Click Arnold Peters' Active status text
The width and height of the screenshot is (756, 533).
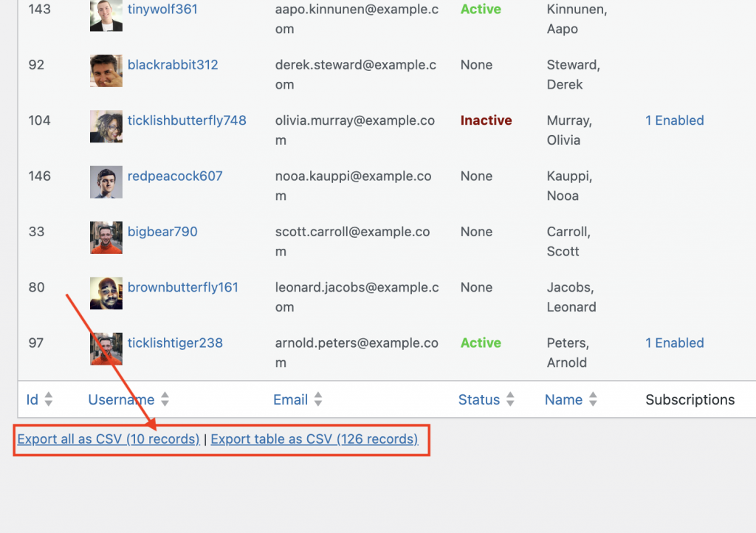481,343
